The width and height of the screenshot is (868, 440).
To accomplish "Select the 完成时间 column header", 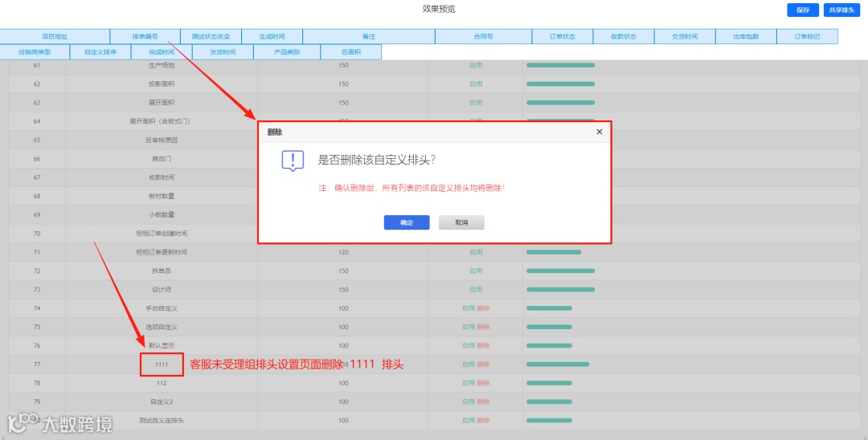I will click(162, 52).
